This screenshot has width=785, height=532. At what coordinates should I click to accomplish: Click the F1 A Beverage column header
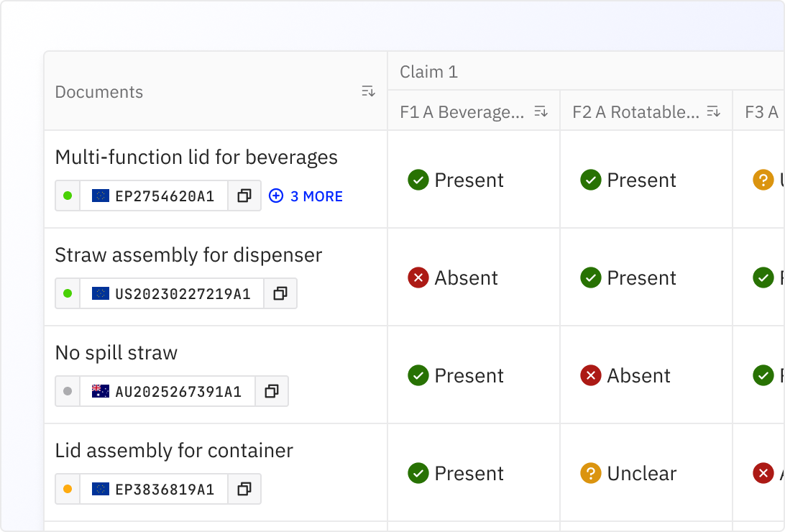coord(462,112)
